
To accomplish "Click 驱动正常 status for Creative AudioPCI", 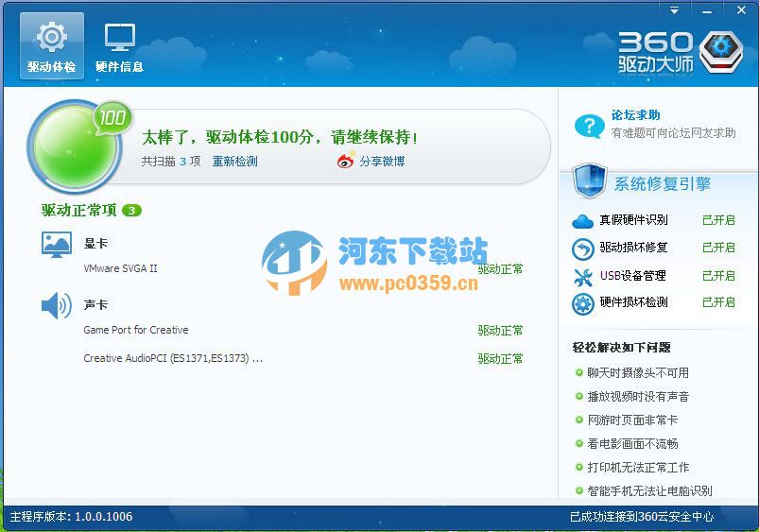I will click(x=501, y=359).
